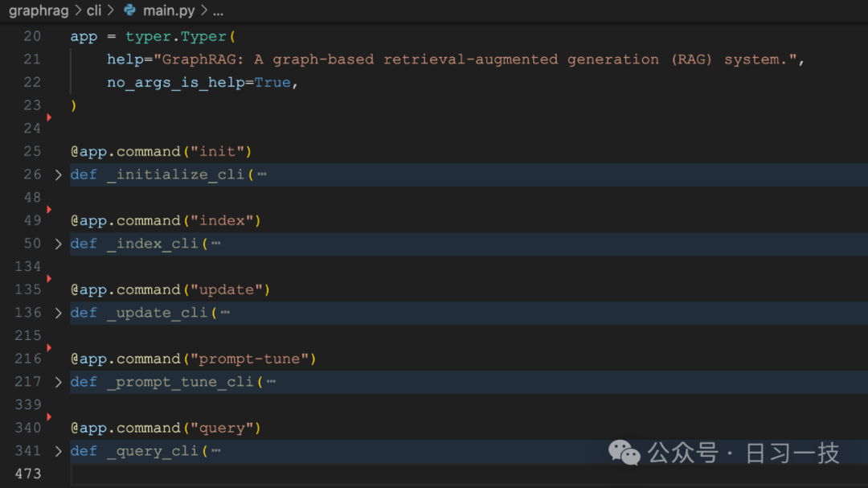Click the app variable on line 20

(x=84, y=37)
